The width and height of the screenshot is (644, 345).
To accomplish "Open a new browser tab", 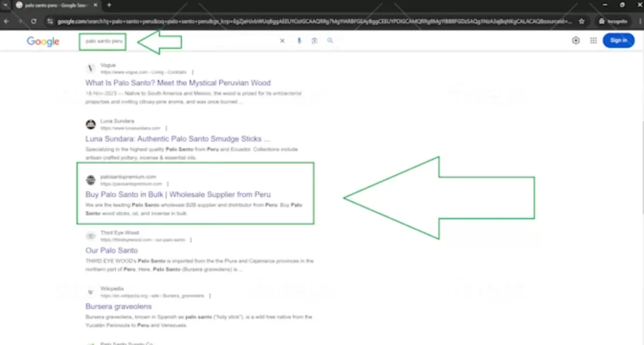I will [x=109, y=5].
